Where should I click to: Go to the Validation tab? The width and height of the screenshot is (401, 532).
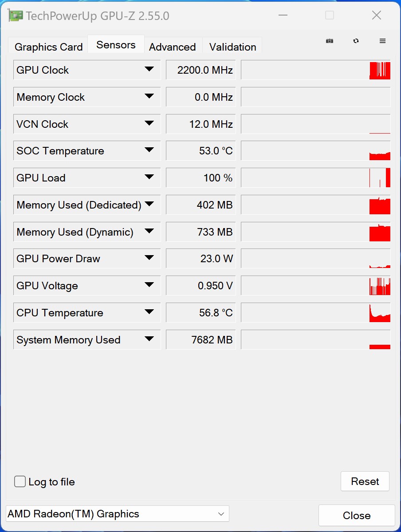(x=233, y=47)
